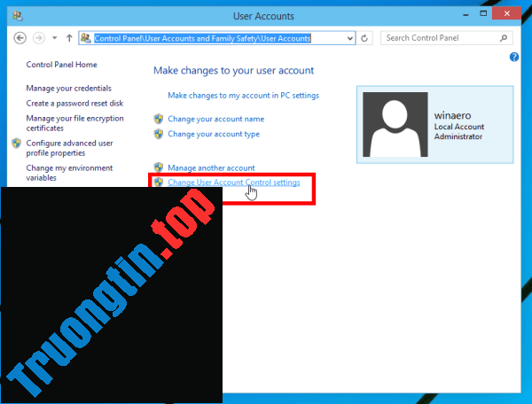Click the User Accounts title bar icon
Image resolution: width=532 pixels, height=404 pixels.
18,16
